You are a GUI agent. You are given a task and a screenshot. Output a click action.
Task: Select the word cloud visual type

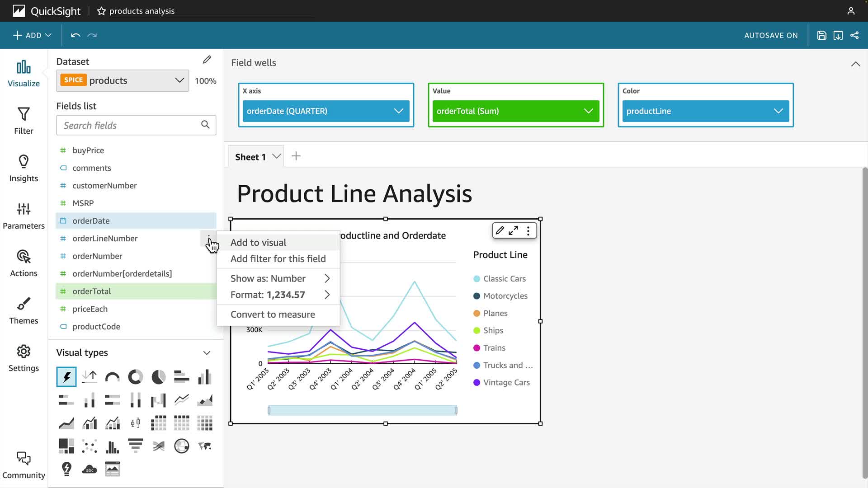[90, 469]
